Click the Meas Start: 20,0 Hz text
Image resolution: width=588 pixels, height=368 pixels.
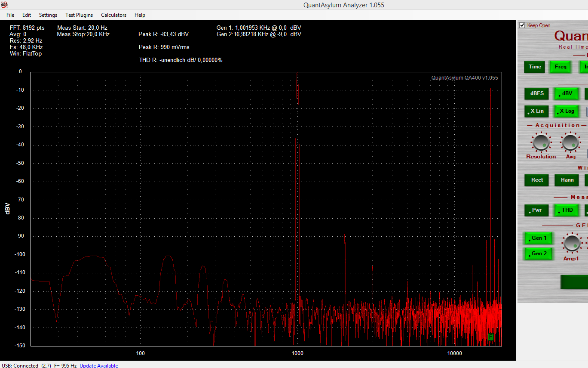(82, 28)
